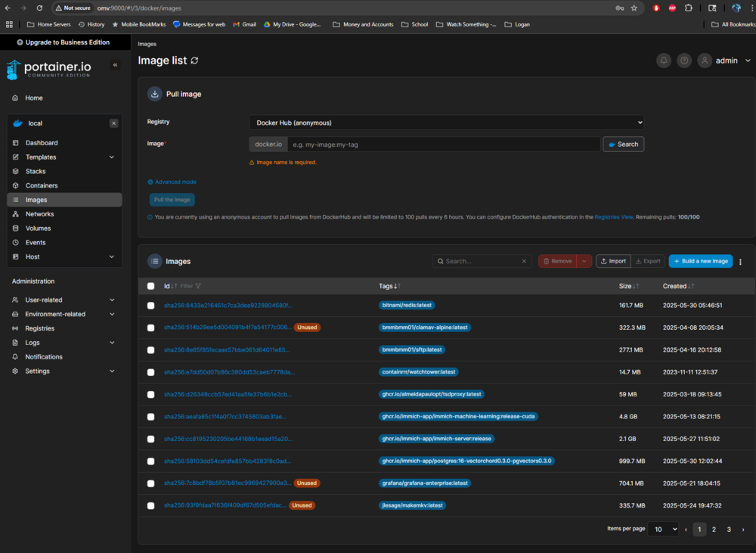The height and width of the screenshot is (553, 756).
Task: Go to page 2 of images
Action: [x=714, y=530]
